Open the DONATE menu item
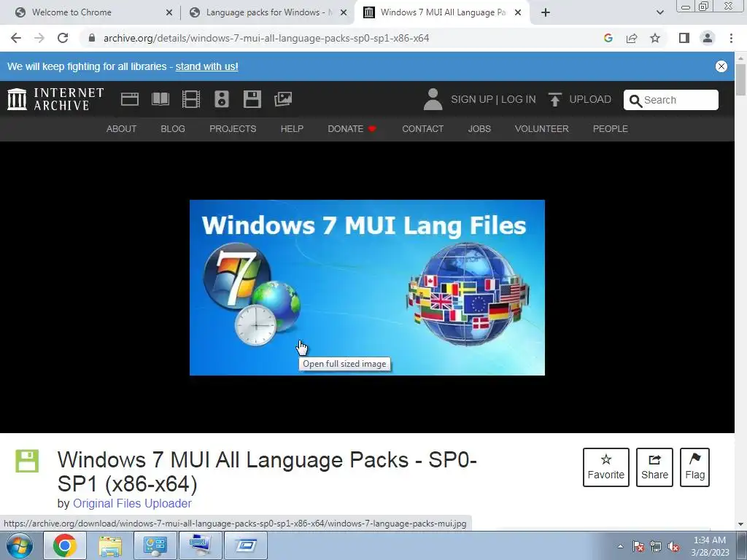This screenshot has width=747, height=560. [x=352, y=128]
